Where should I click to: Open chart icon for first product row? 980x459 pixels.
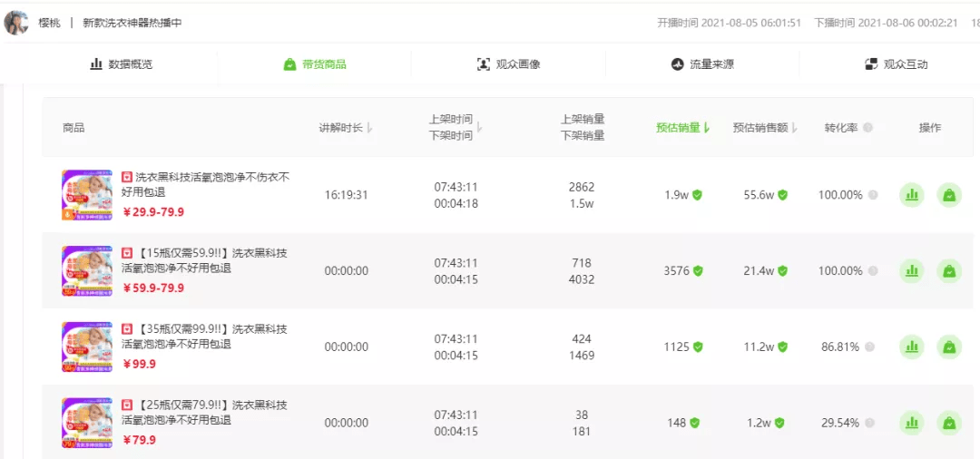click(x=912, y=195)
